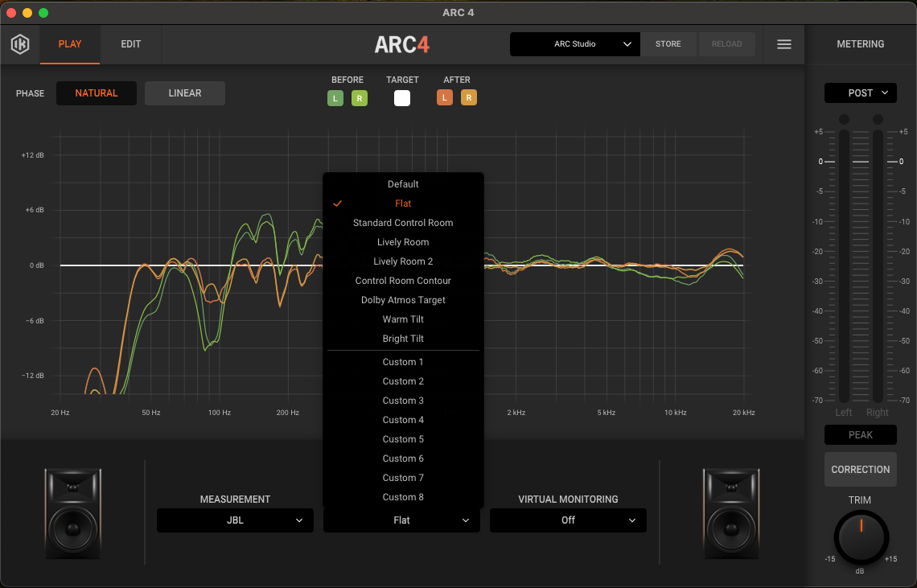Choose Custom 1 target

pyautogui.click(x=403, y=362)
